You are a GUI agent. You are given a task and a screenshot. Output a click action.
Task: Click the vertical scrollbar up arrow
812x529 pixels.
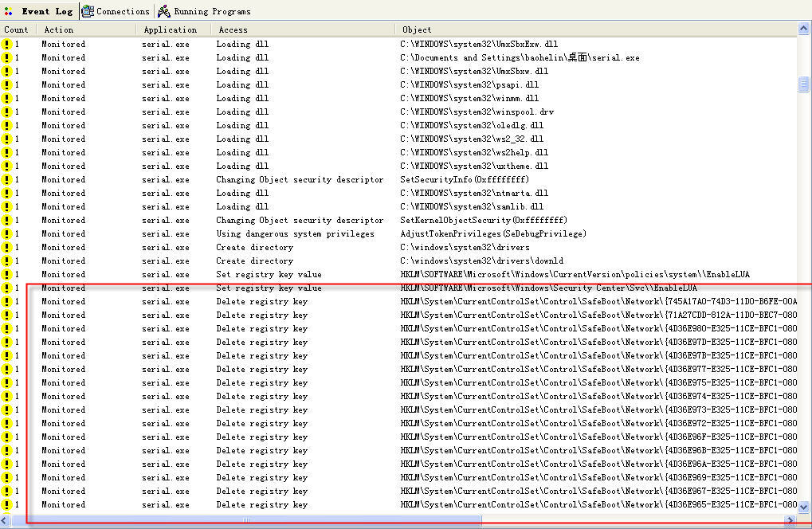[x=804, y=29]
